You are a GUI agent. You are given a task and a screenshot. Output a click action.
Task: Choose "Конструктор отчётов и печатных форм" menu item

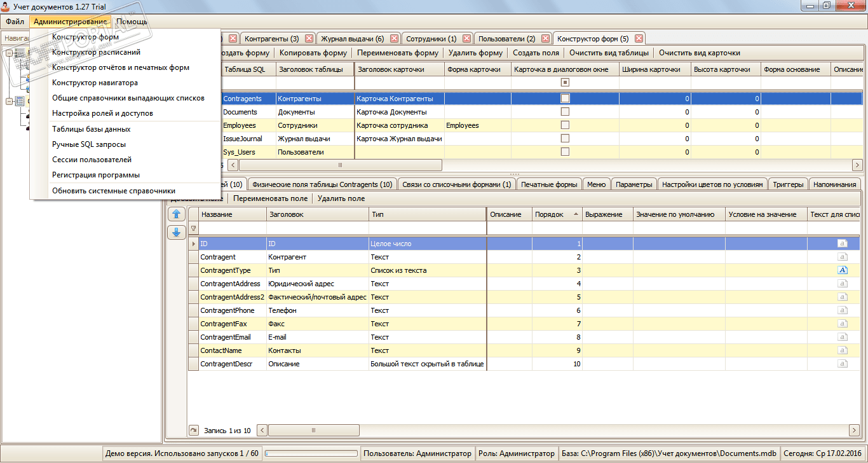point(121,67)
